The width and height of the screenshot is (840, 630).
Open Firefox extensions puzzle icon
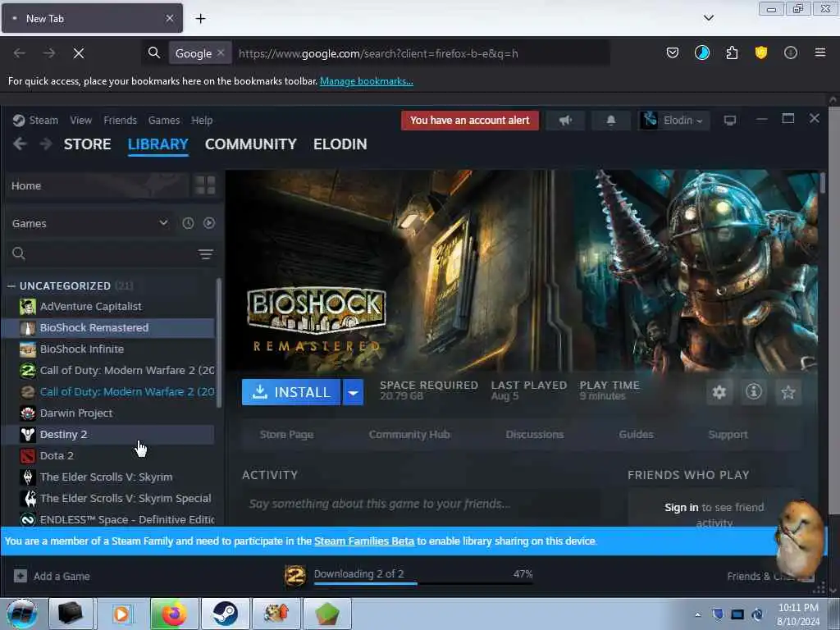(732, 52)
